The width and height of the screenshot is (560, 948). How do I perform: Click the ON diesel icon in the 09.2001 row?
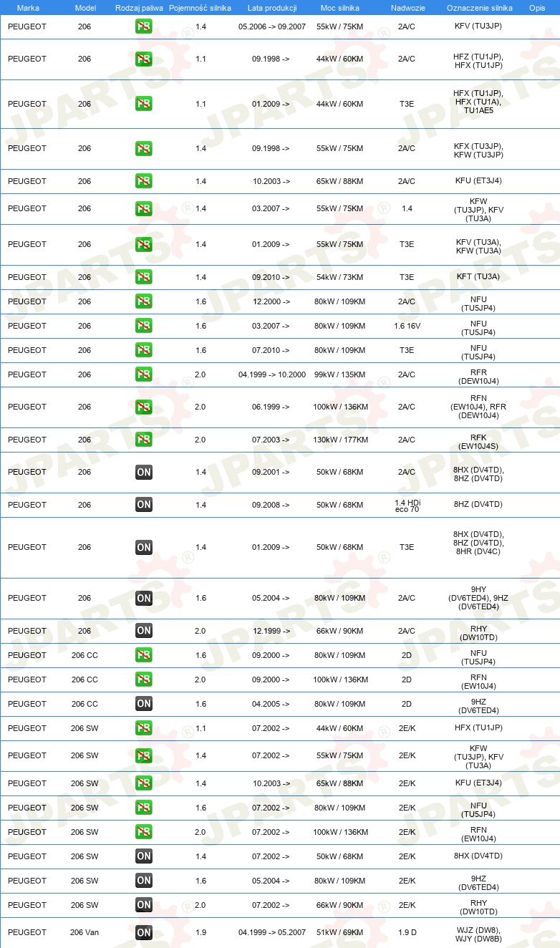coord(144,473)
